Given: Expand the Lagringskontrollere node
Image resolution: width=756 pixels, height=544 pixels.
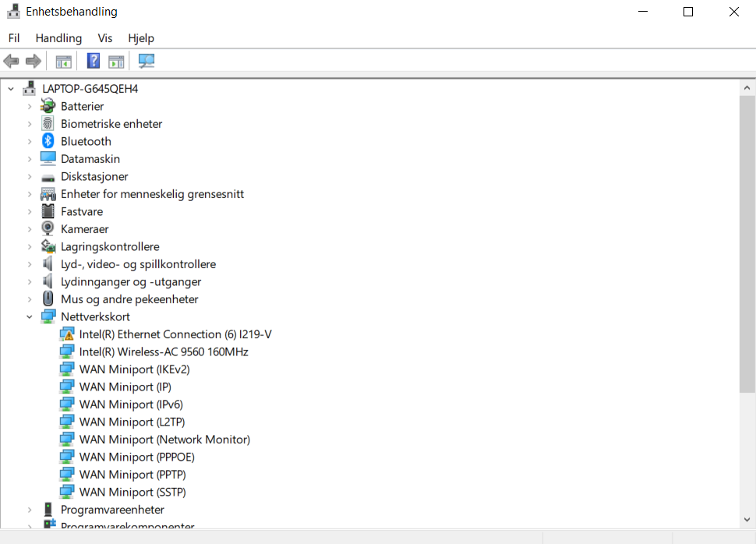Looking at the screenshot, I should click(x=30, y=247).
